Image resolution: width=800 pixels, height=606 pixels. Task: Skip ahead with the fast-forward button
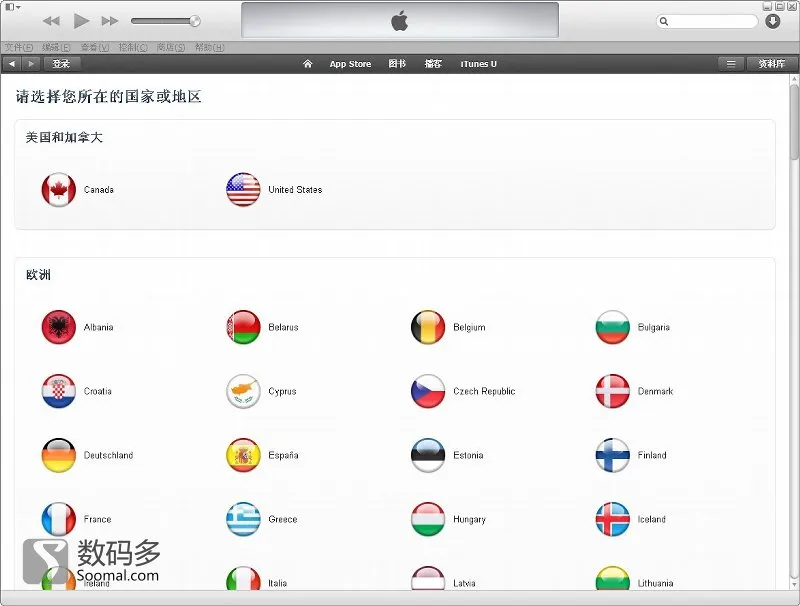(110, 21)
